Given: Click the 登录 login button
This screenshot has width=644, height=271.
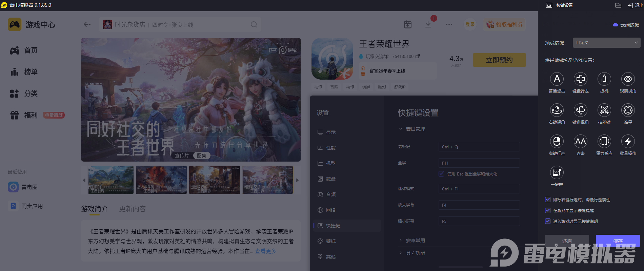Looking at the screenshot, I should tap(470, 24).
